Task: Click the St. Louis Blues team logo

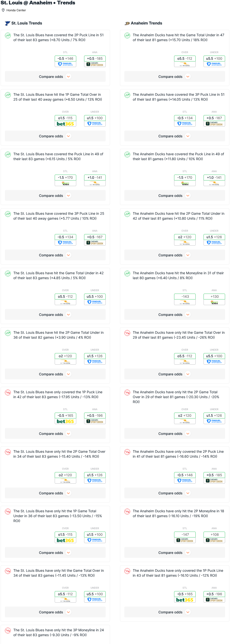Action: click(8, 23)
